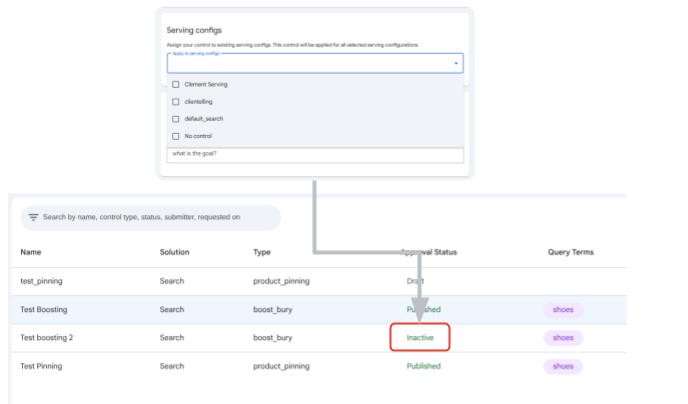Click the Published status of Test Pinning
The height and width of the screenshot is (404, 688).
point(423,367)
